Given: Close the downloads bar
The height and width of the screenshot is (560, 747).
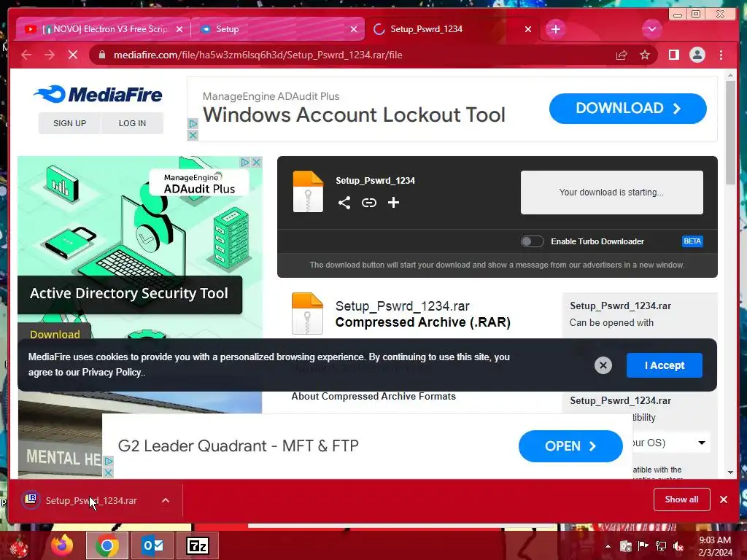Looking at the screenshot, I should [x=724, y=499].
